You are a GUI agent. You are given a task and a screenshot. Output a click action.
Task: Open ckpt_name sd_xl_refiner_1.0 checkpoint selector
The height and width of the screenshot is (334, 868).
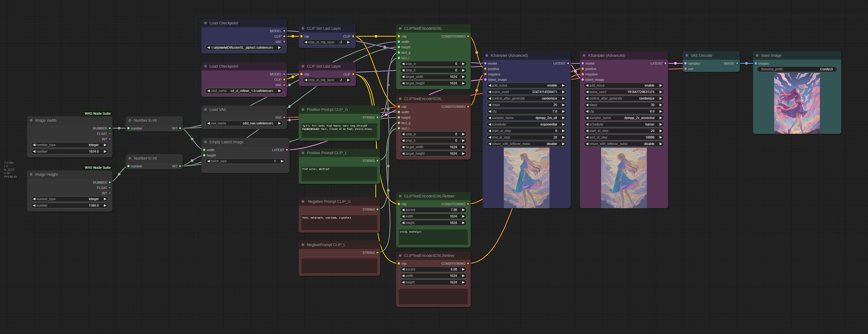point(244,91)
